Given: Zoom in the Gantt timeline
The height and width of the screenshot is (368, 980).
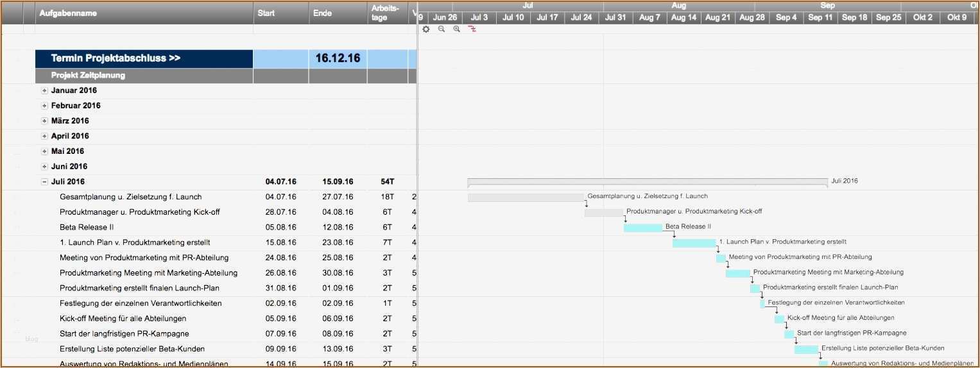Looking at the screenshot, I should (x=457, y=29).
